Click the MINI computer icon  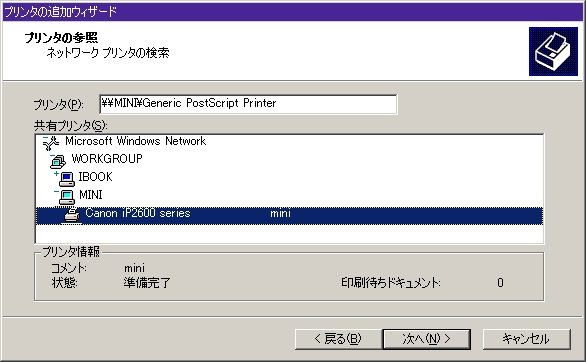pos(67,197)
